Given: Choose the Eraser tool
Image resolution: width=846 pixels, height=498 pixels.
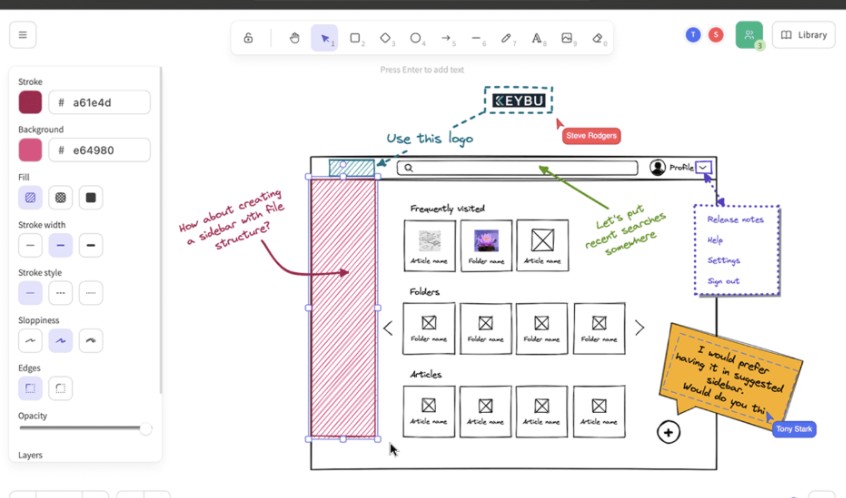Looking at the screenshot, I should [598, 38].
